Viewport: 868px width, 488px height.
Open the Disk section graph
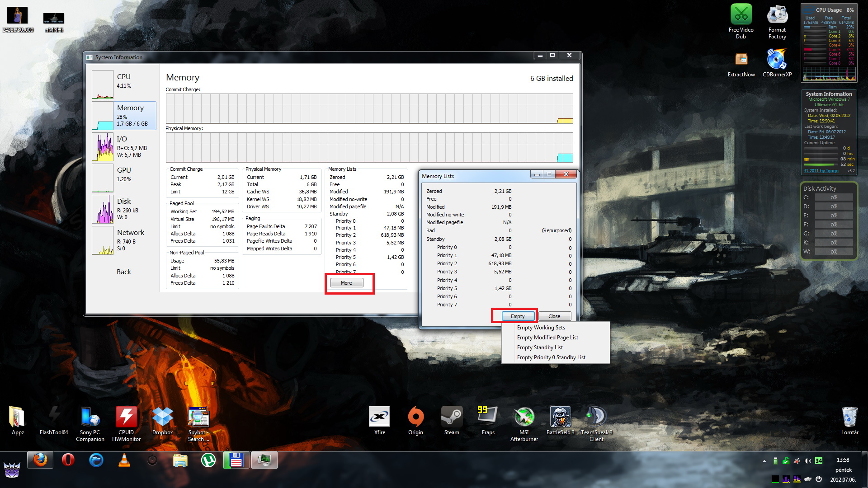(103, 209)
